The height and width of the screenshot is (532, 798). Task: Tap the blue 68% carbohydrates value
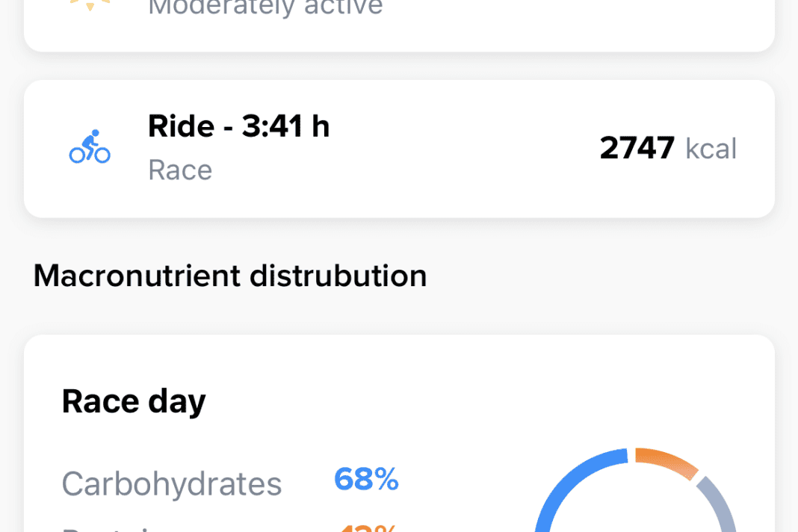[366, 479]
